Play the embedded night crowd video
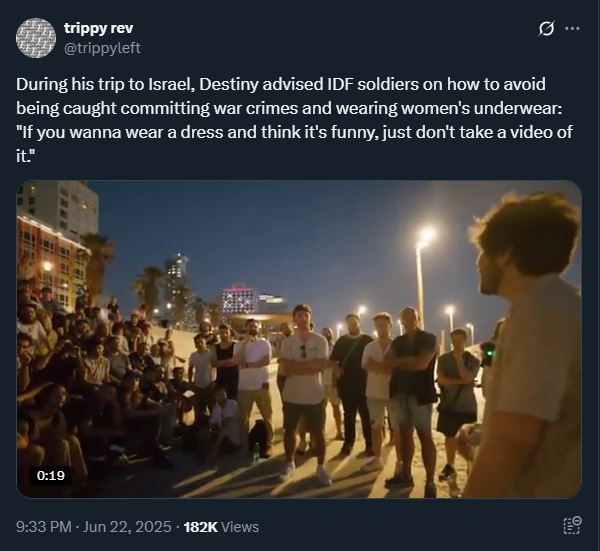 click(299, 339)
